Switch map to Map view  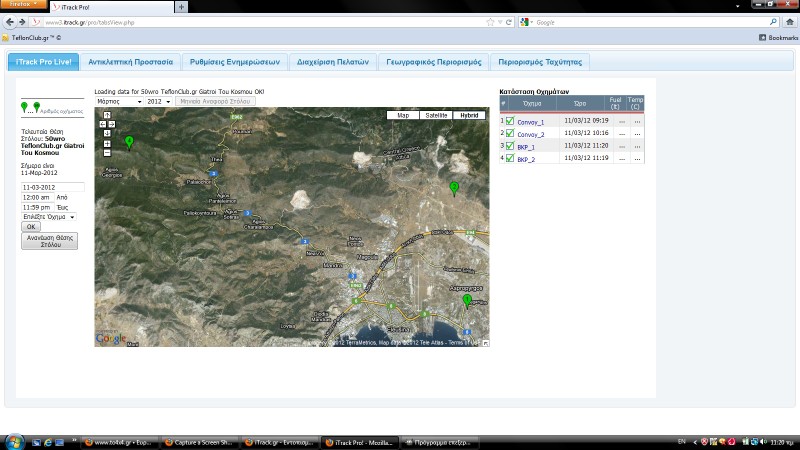(x=403, y=115)
